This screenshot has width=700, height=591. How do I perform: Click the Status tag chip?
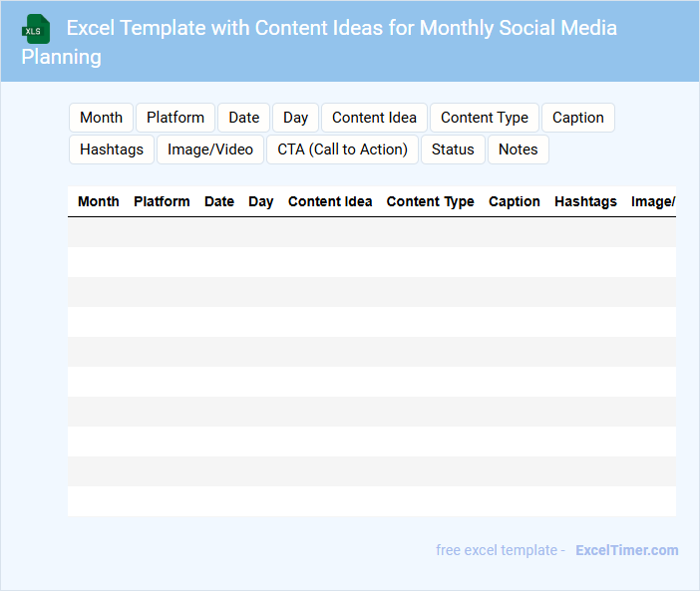[453, 149]
